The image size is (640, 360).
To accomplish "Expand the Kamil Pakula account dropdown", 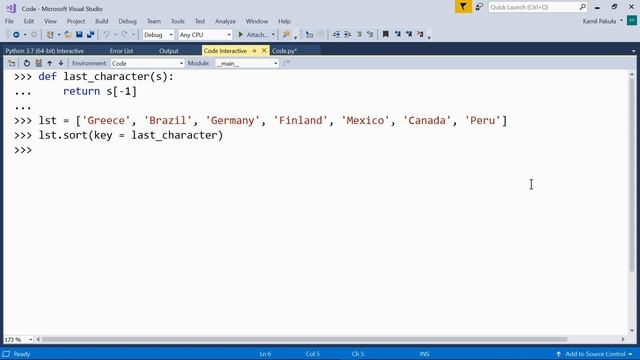I will (x=621, y=21).
